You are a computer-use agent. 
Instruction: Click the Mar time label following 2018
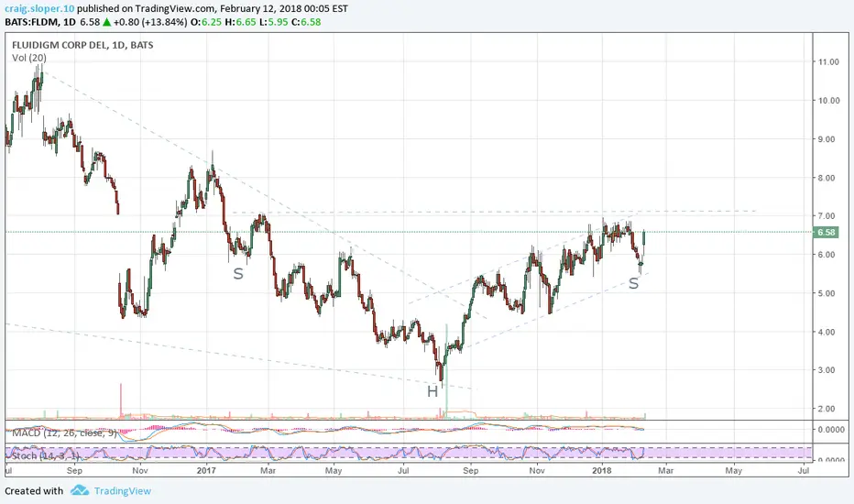pyautogui.click(x=666, y=470)
